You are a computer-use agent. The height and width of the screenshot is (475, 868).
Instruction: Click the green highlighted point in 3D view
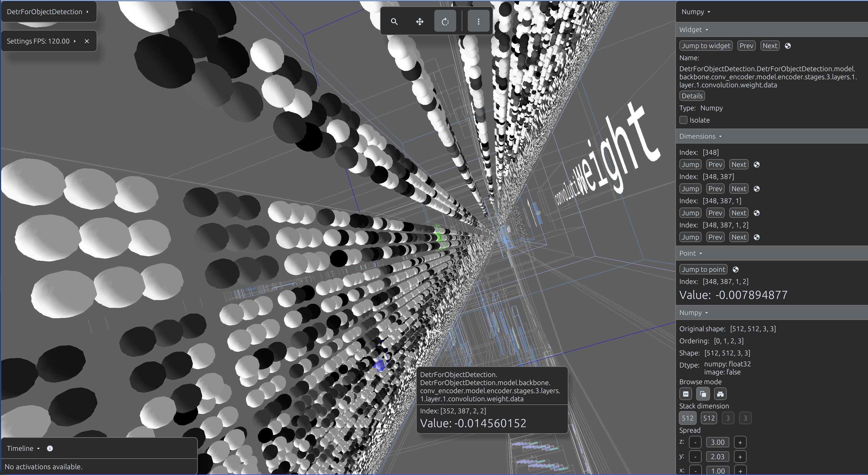(x=439, y=237)
